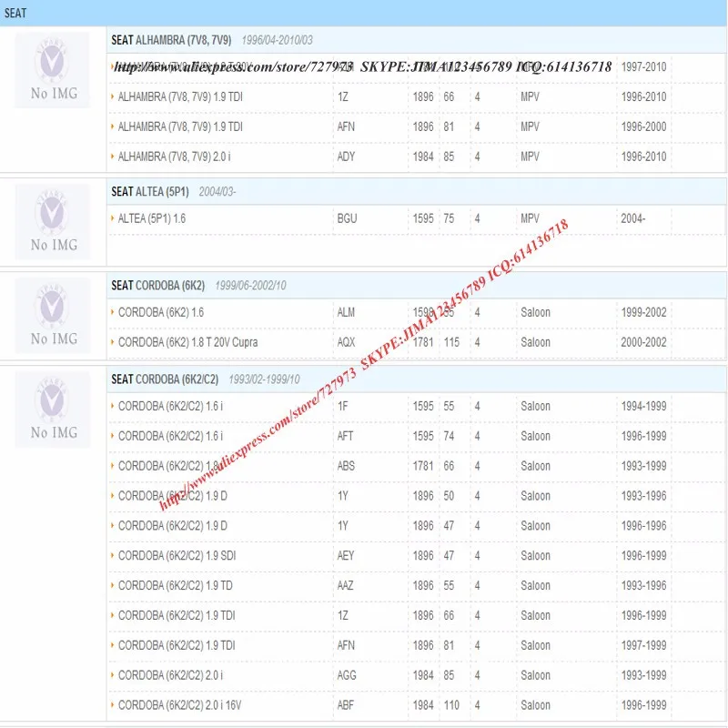Click the date range 1993/02-1999/10 in the Cordoba header
This screenshot has width=728, height=728.
pyautogui.click(x=264, y=379)
